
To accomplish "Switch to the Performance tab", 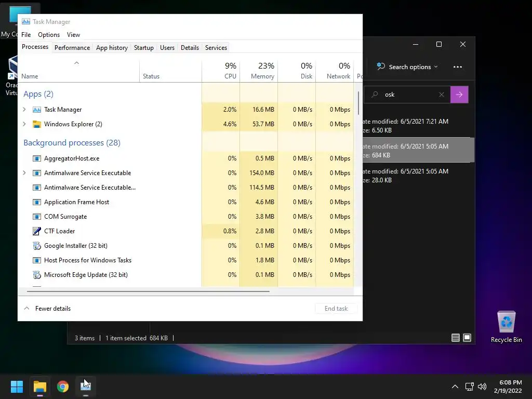I will coord(72,48).
